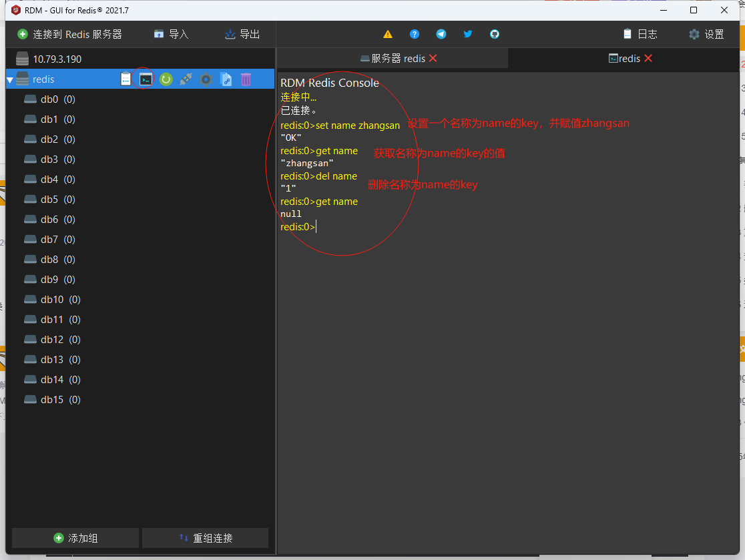This screenshot has width=745, height=560.
Task: Open the Telegram channel icon
Action: 441,34
